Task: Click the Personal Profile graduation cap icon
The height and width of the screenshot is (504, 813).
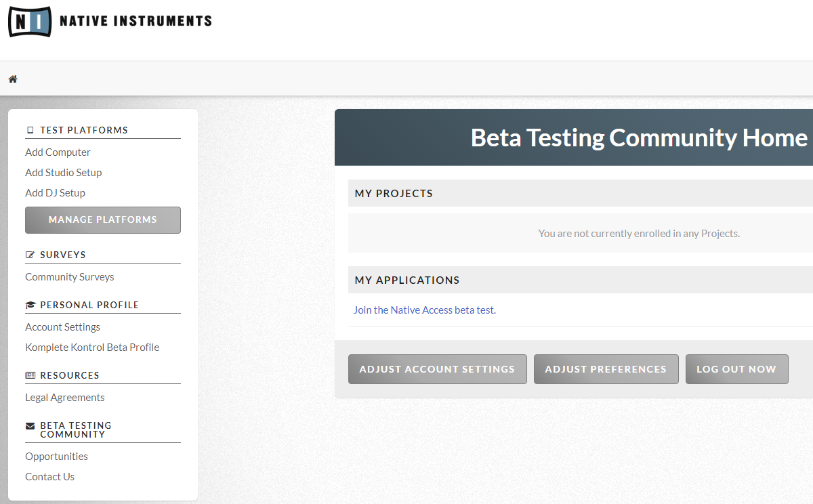Action: (x=30, y=305)
